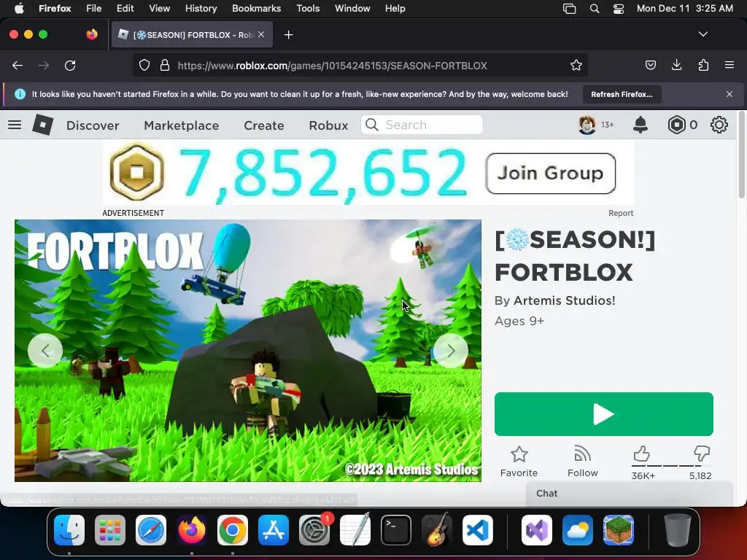Go to Marketplace page

pyautogui.click(x=182, y=125)
